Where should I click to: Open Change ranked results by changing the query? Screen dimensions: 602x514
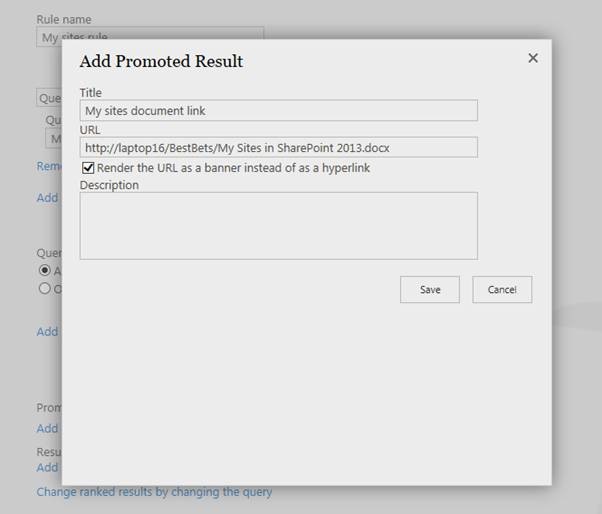(154, 492)
